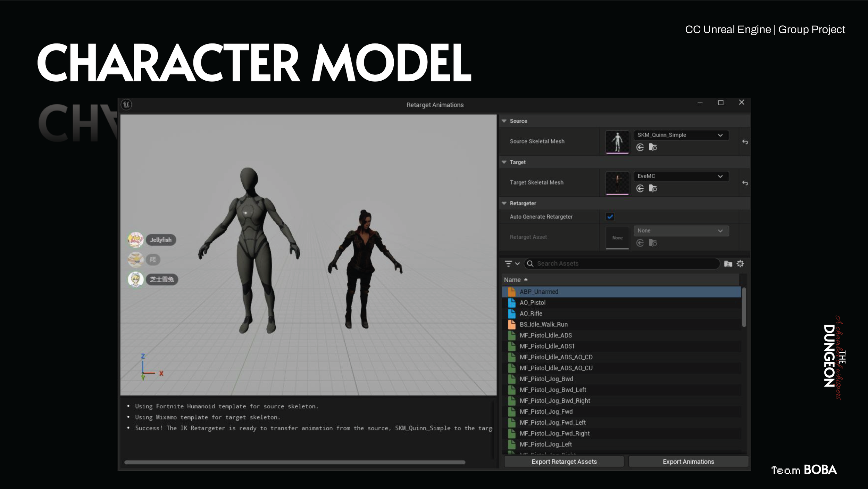The image size is (868, 489).
Task: Select AO_Pistol in the asset list
Action: point(621,303)
